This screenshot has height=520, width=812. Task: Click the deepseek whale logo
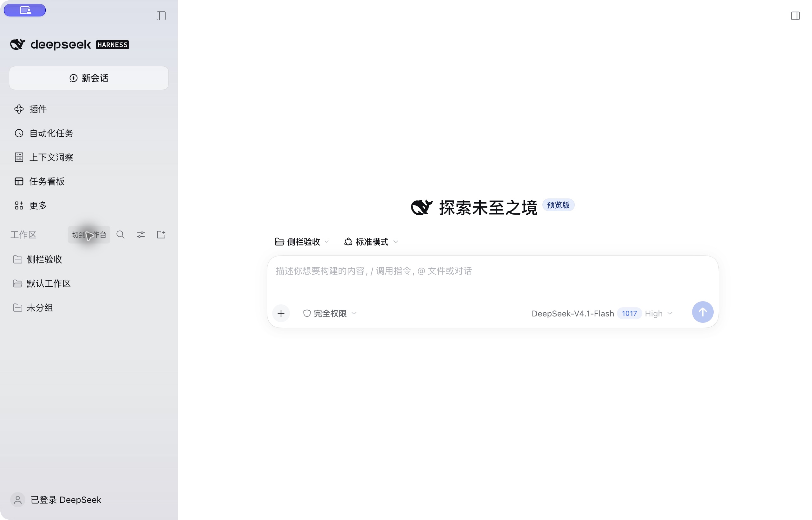pos(17,44)
